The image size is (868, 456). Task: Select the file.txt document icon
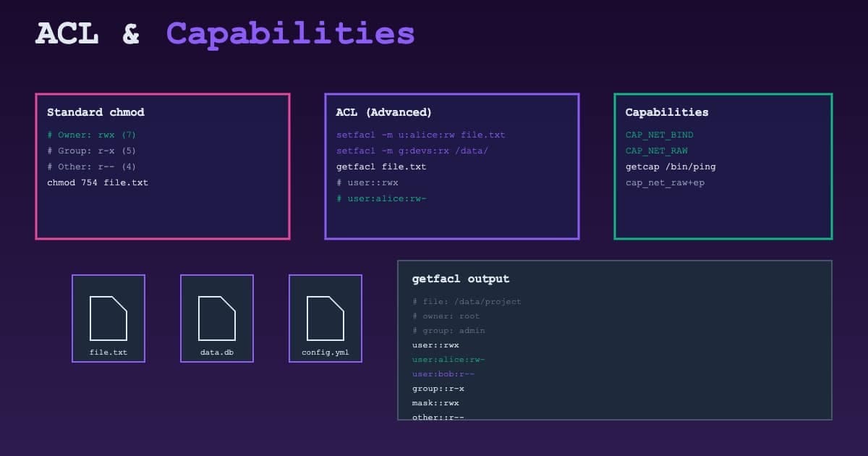[109, 318]
